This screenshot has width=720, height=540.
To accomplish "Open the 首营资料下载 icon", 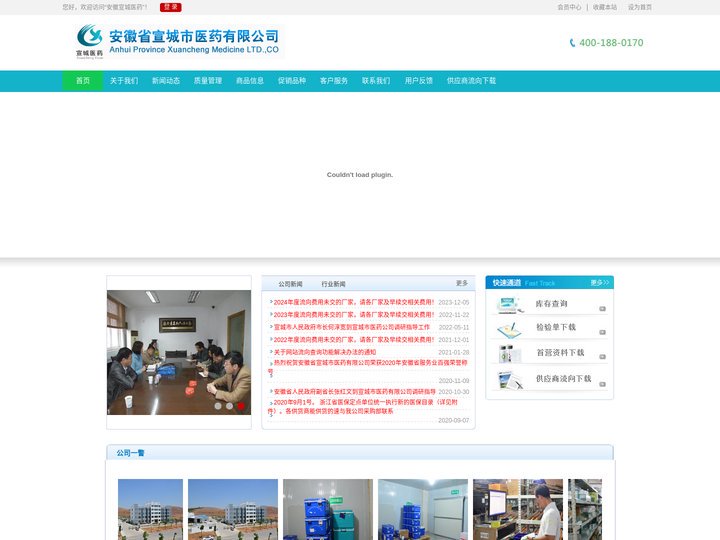I will click(509, 354).
